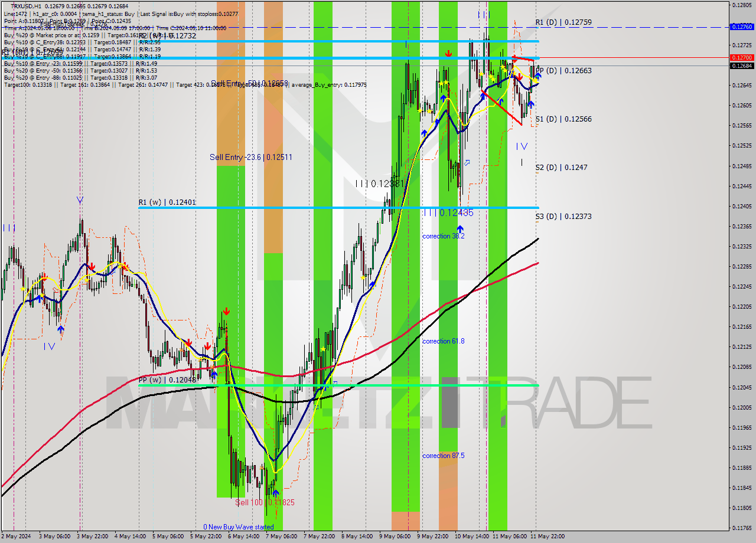Click the 2 May 2024 date label
756x543 pixels.
pos(15,537)
